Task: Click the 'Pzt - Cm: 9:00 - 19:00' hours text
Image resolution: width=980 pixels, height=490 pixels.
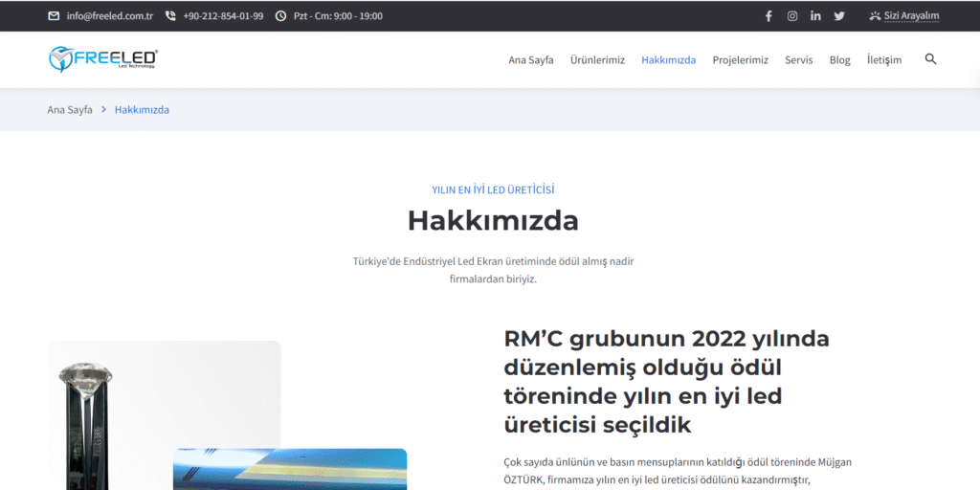Action: tap(338, 16)
